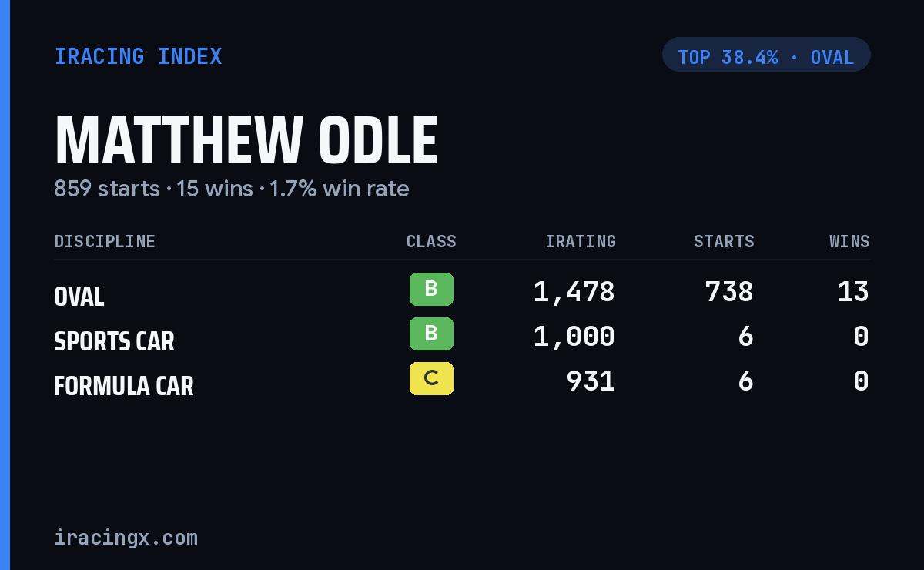924x570 pixels.
Task: Sort by the STARTS column header
Action: 724,242
